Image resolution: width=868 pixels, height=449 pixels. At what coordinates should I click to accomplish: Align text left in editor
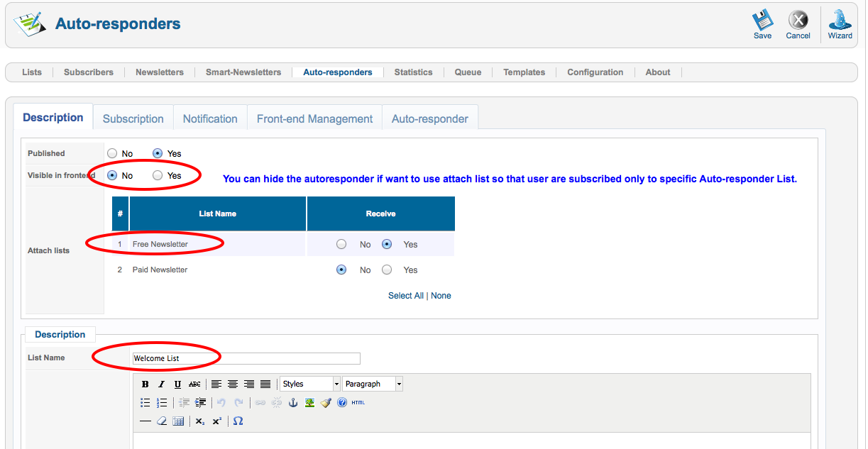(x=216, y=384)
